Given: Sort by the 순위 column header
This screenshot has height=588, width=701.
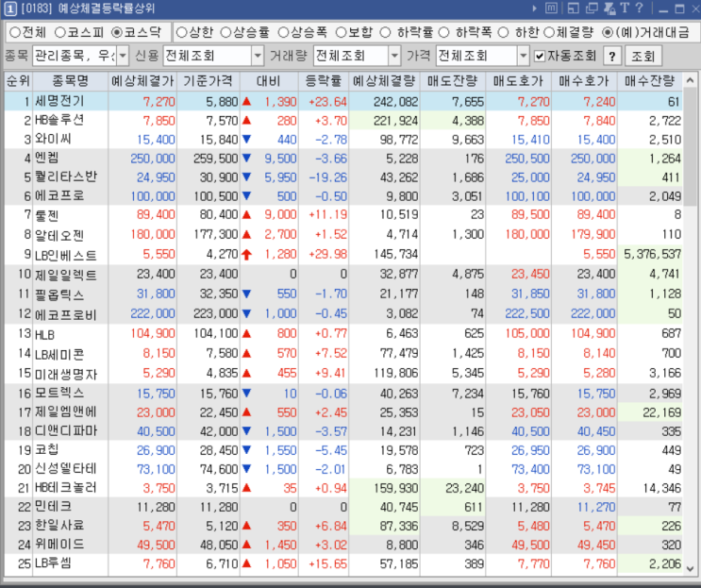Looking at the screenshot, I should 18,81.
